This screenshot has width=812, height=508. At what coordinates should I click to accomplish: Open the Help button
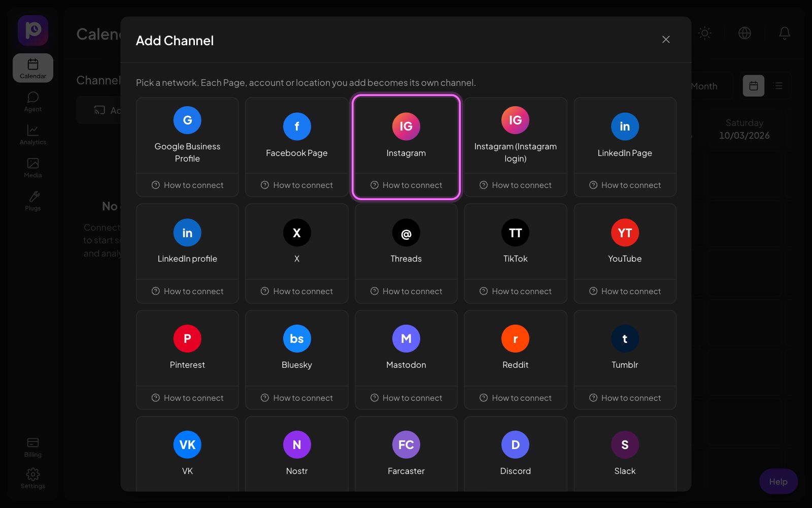coord(778,482)
